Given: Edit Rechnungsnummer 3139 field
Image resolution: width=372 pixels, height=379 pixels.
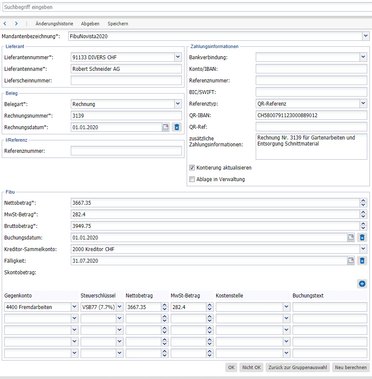Looking at the screenshot, I should [126, 116].
